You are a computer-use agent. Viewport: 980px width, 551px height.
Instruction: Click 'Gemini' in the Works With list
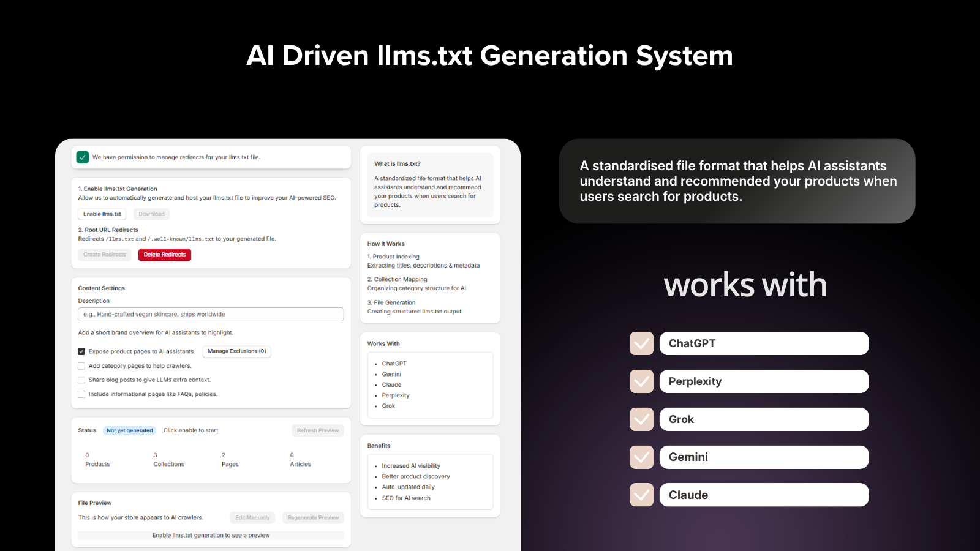pyautogui.click(x=391, y=374)
